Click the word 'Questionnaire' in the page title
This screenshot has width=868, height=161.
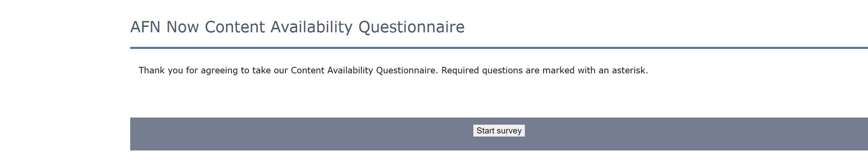point(411,27)
